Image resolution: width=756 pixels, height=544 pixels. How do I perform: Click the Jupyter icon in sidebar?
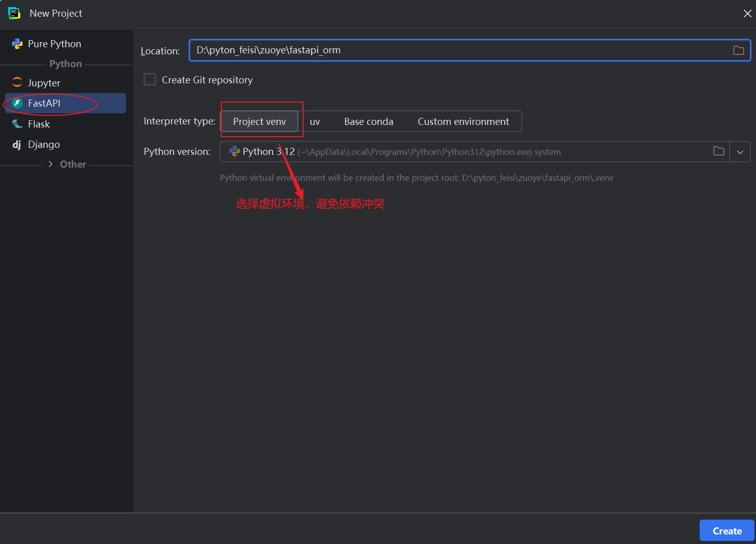17,82
